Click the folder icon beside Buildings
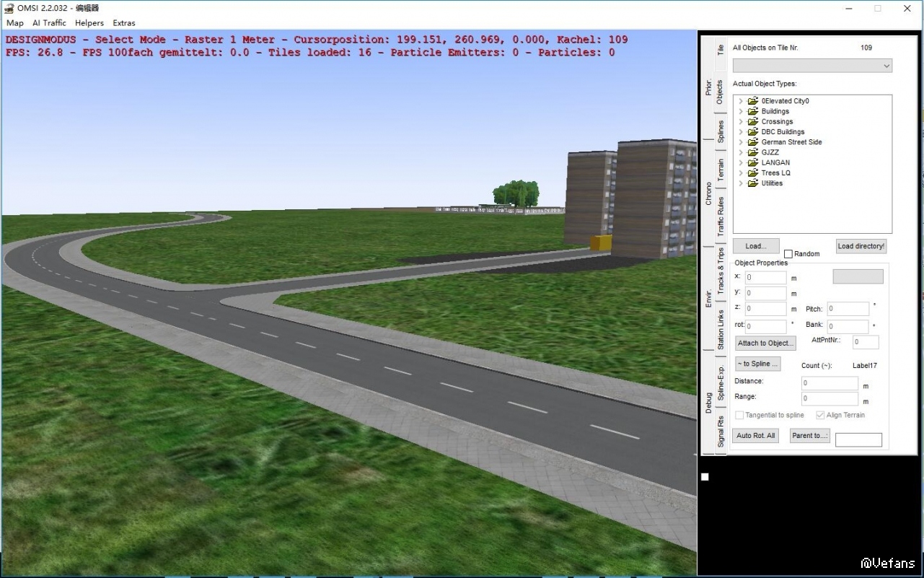Screen dimensions: 924x578 [x=753, y=111]
